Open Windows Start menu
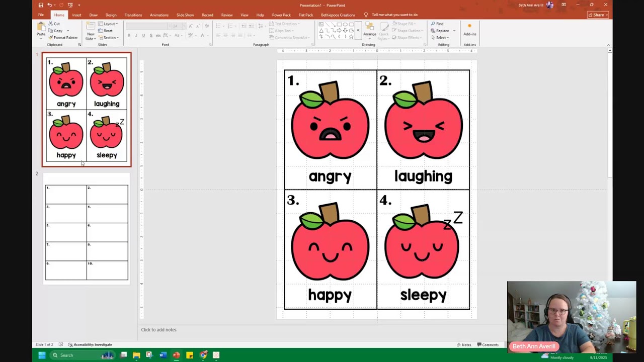The height and width of the screenshot is (362, 644). pos(42,355)
